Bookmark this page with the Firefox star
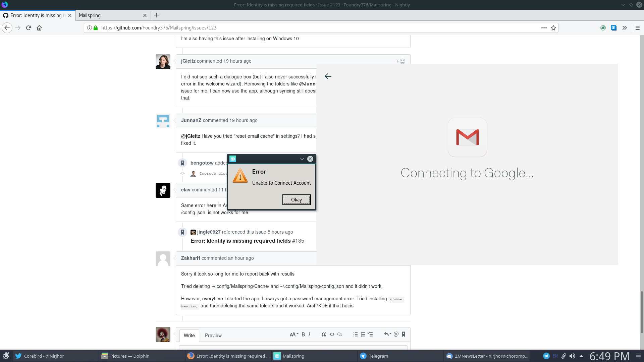The image size is (644, 362). click(x=553, y=28)
